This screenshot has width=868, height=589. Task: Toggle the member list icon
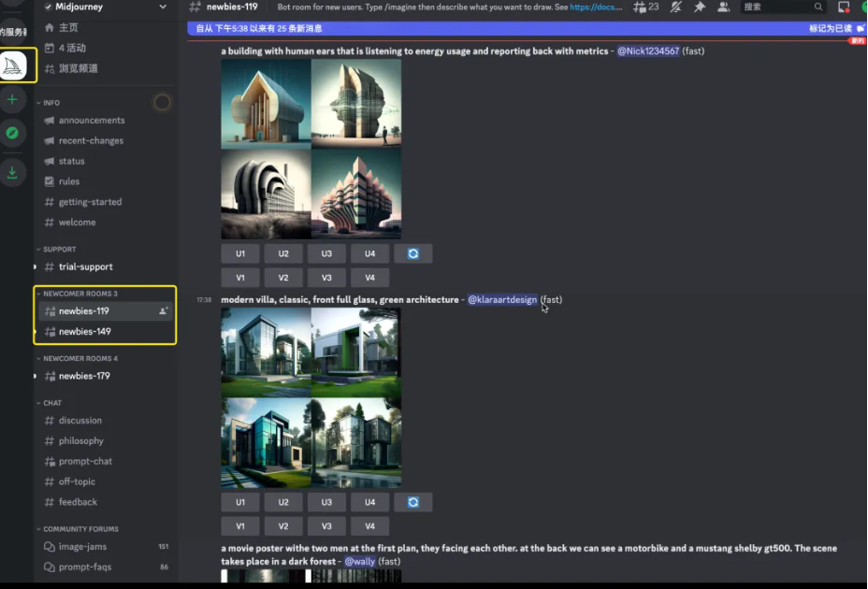tap(723, 7)
